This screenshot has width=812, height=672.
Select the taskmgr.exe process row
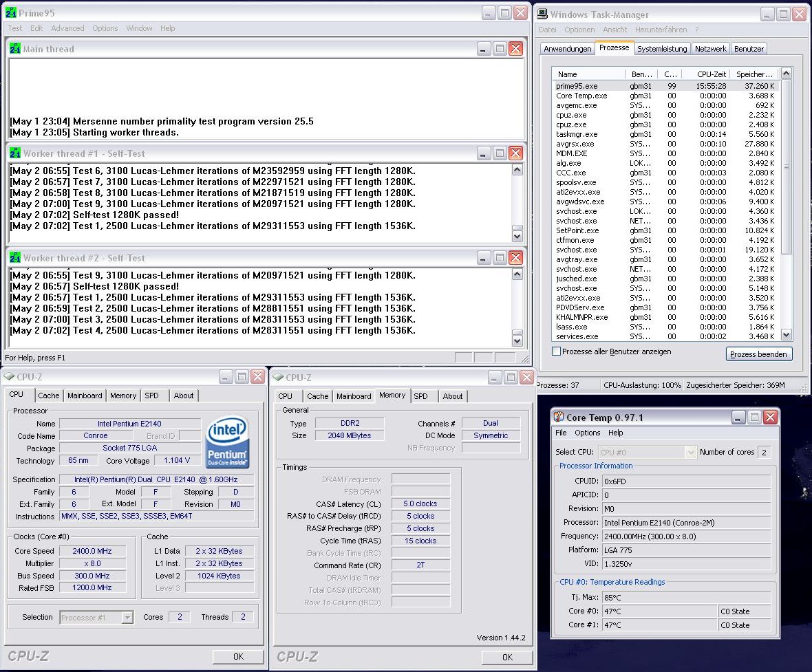tap(665, 134)
